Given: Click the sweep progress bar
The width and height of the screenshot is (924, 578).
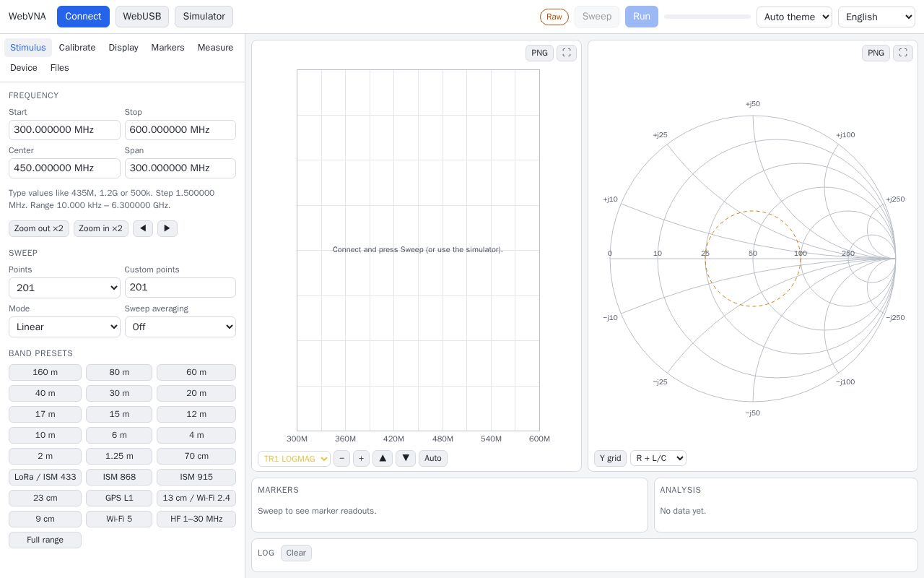Looking at the screenshot, I should click(707, 17).
